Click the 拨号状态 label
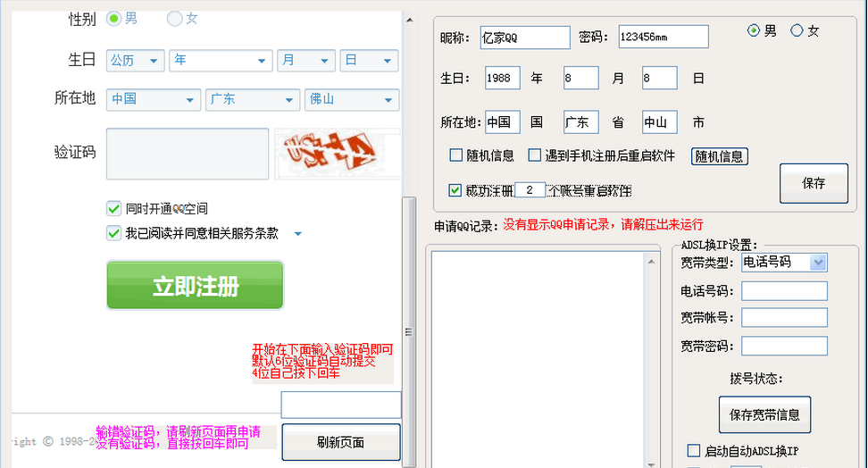 [x=755, y=379]
